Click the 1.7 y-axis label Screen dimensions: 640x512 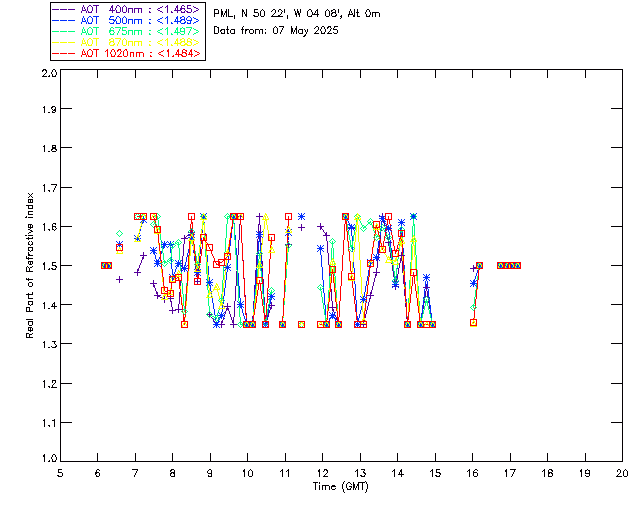click(x=49, y=187)
